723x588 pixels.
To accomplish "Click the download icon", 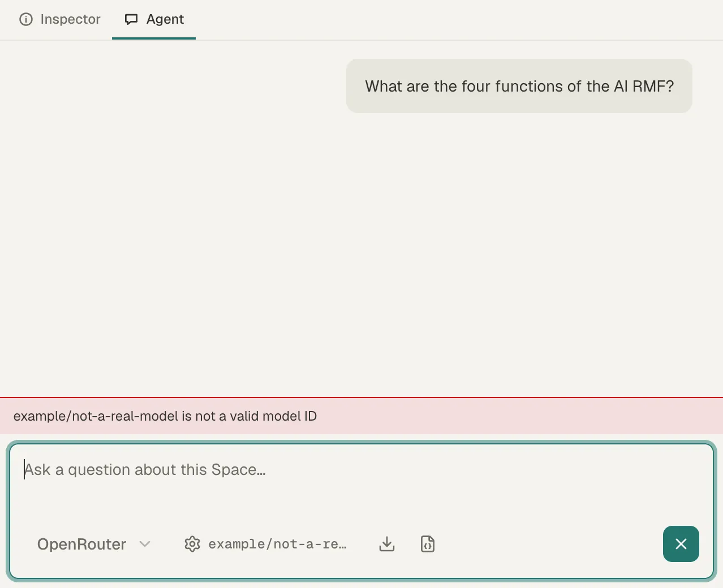I will pos(387,544).
